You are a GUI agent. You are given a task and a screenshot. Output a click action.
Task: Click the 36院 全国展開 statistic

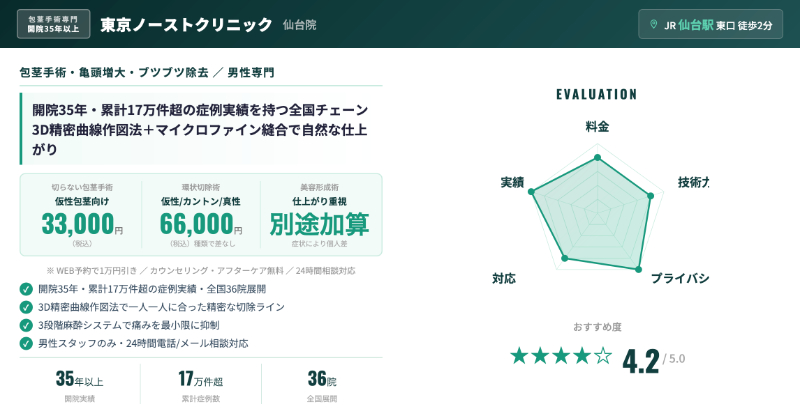click(x=322, y=385)
